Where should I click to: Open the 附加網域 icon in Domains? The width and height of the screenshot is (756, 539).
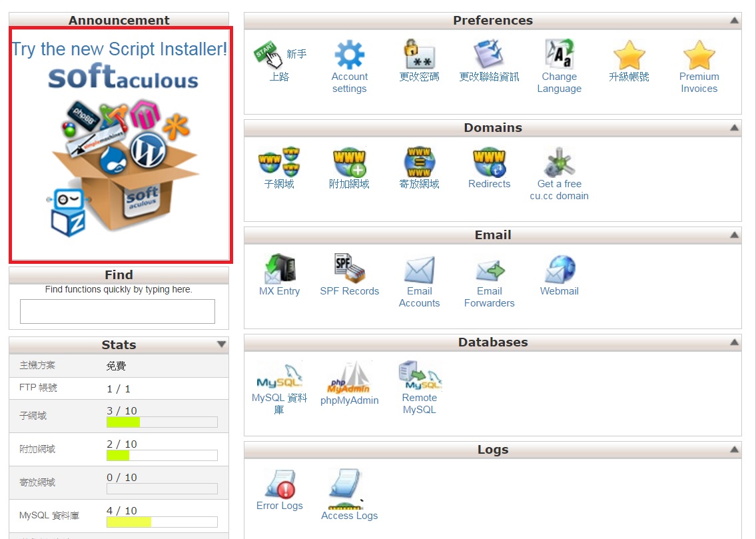(350, 161)
